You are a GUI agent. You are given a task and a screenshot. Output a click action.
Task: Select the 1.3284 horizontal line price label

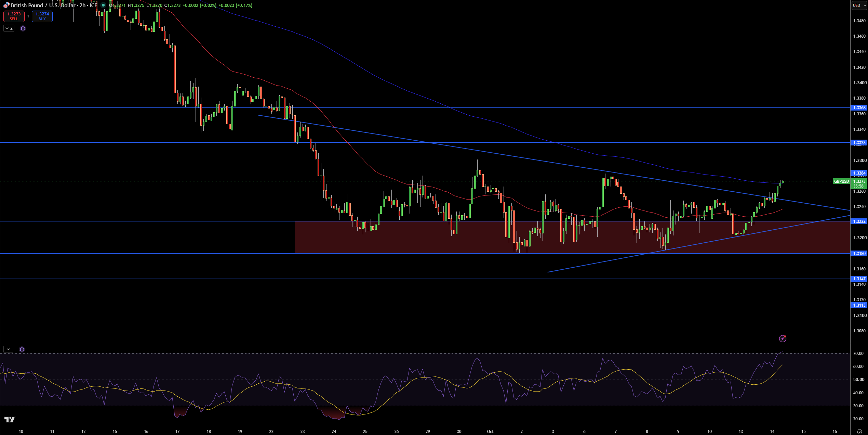(859, 173)
